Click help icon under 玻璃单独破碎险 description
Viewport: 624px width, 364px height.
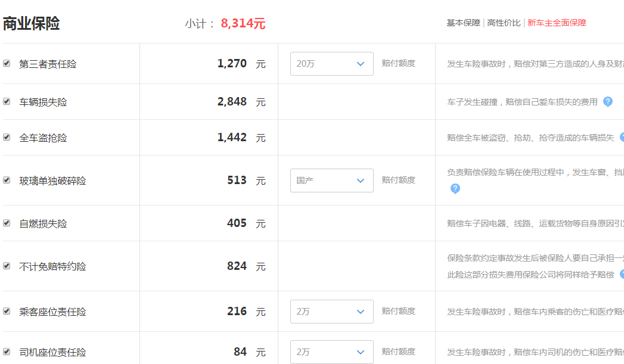[455, 189]
